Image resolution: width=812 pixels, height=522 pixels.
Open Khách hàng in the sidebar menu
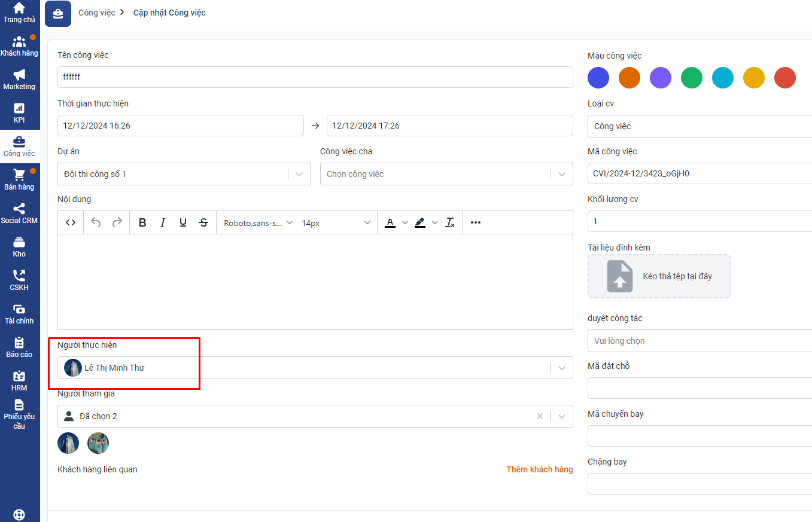(19, 45)
